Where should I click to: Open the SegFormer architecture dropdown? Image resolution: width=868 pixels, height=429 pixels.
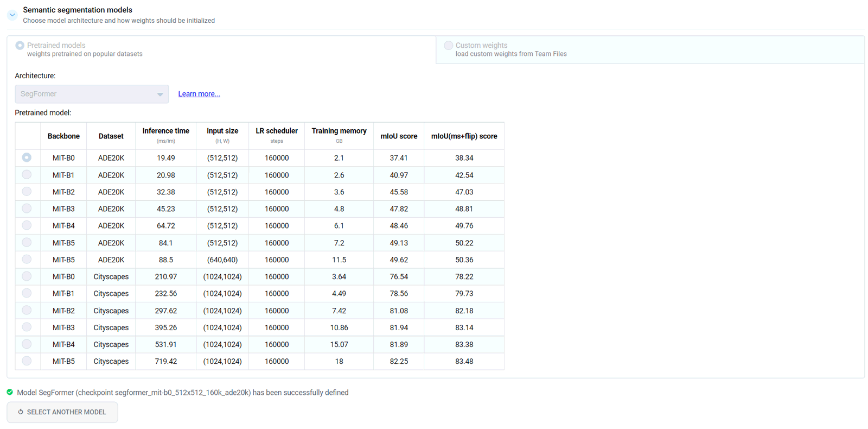(92, 94)
